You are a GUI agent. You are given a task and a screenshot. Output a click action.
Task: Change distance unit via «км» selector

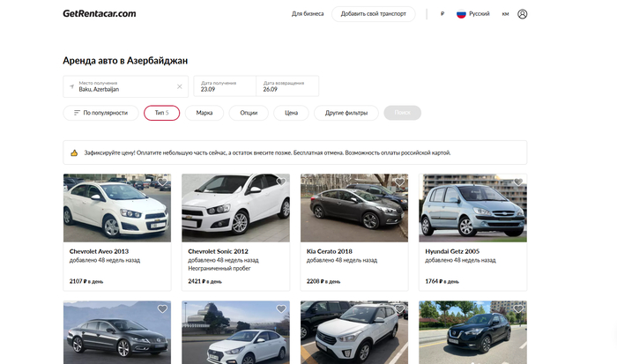pyautogui.click(x=506, y=14)
